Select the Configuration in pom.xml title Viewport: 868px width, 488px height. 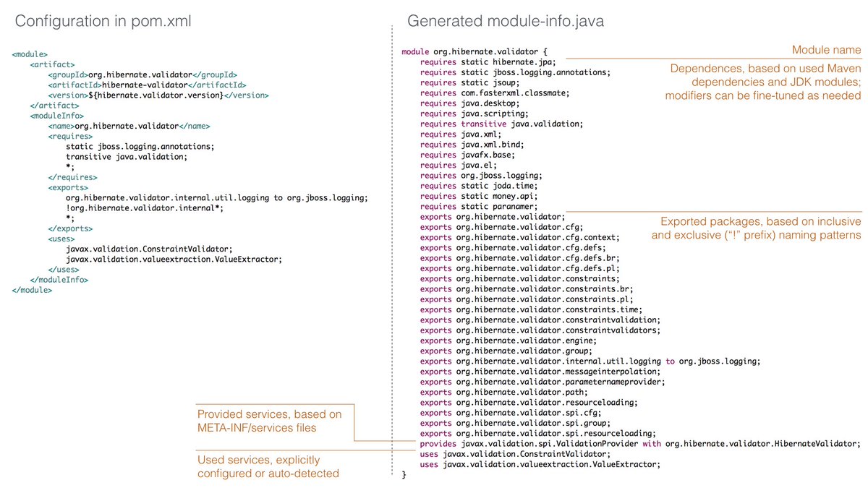tap(101, 21)
